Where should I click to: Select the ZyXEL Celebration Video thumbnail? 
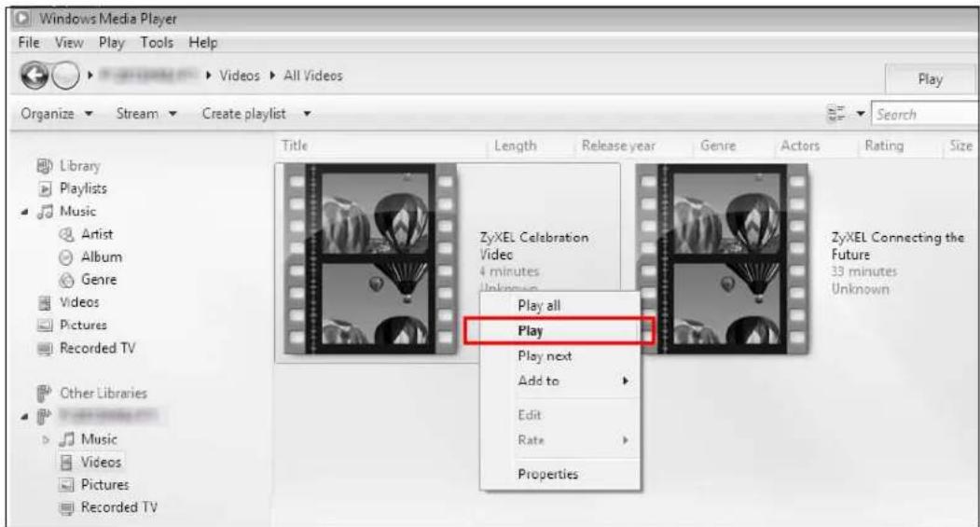[x=371, y=258]
